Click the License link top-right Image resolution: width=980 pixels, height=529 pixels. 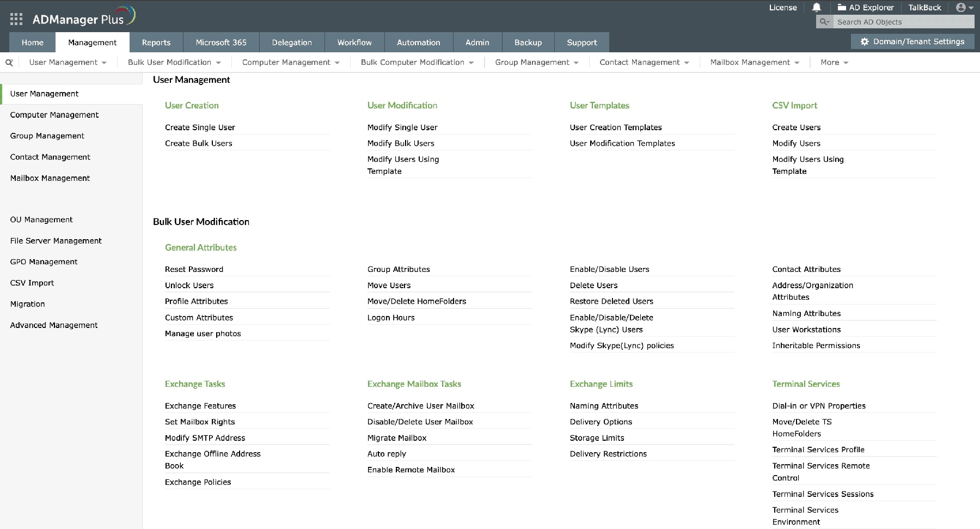click(782, 8)
